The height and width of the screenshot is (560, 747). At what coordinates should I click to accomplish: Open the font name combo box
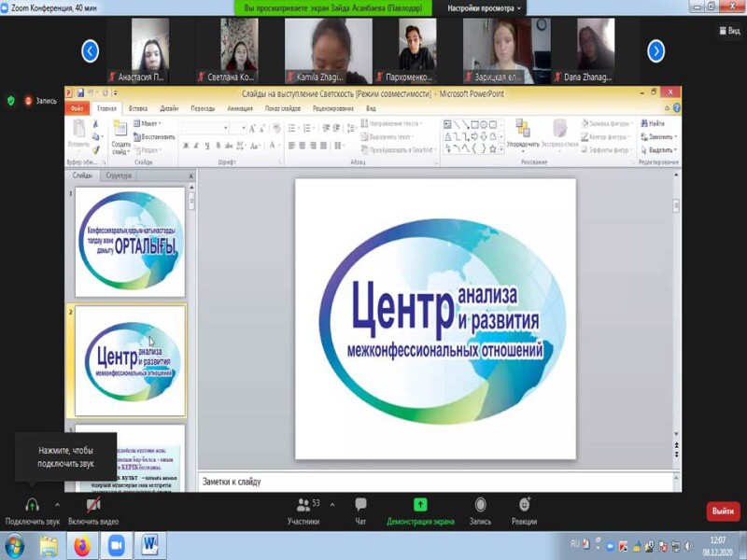tap(204, 128)
